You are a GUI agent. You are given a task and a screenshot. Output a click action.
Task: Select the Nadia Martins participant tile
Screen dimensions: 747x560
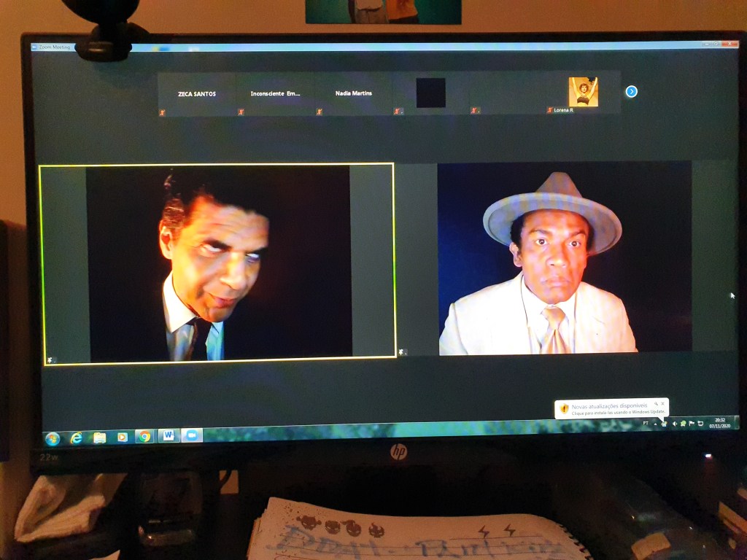click(x=354, y=93)
